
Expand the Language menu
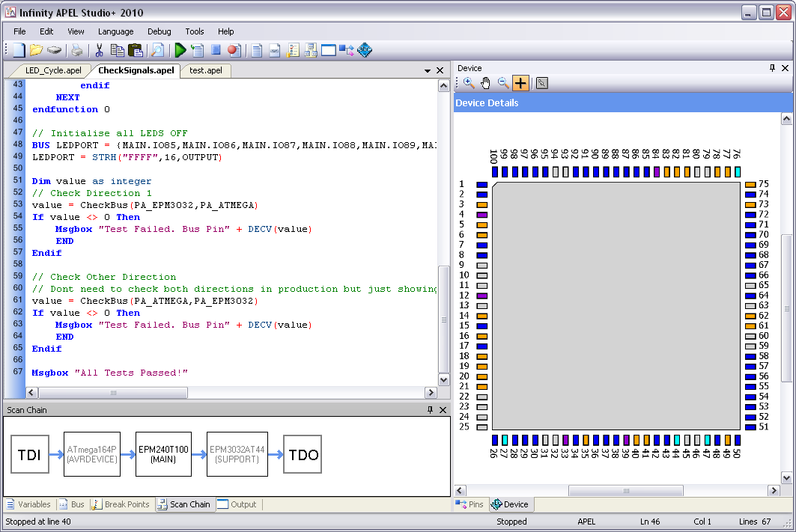(115, 31)
